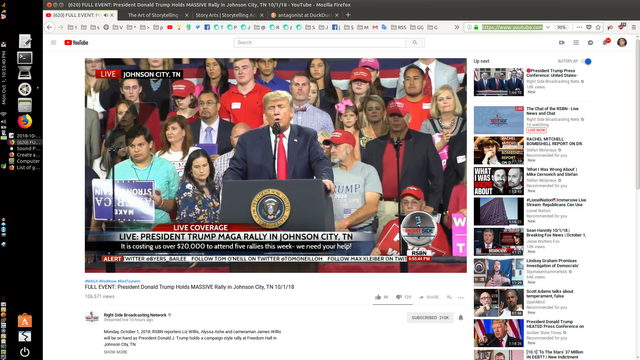Screen dimensions: 640x360
Task: Click the #MAGA hashtag link
Action: [91, 281]
